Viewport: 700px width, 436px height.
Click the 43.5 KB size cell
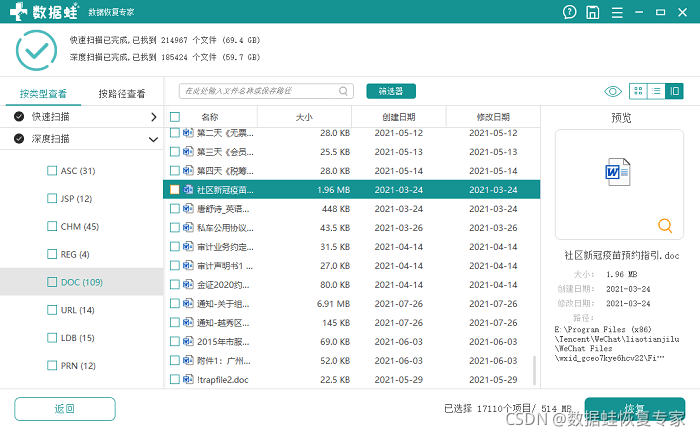click(335, 228)
